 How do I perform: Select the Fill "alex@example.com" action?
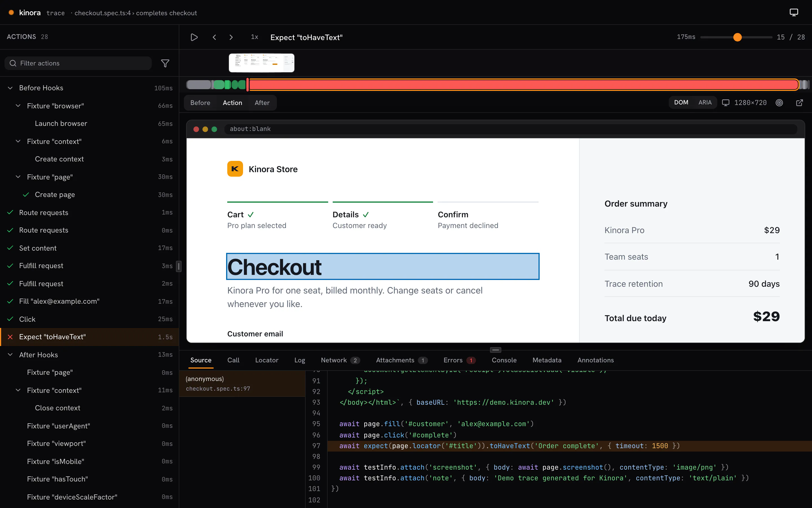click(89, 301)
